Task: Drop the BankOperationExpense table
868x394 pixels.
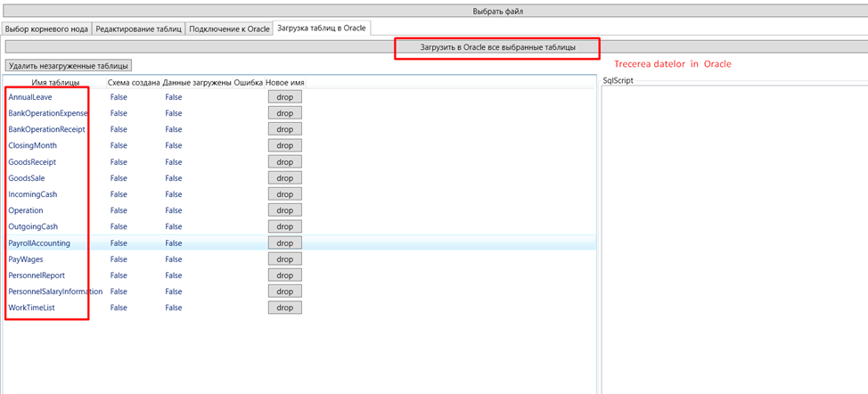Action: (284, 113)
